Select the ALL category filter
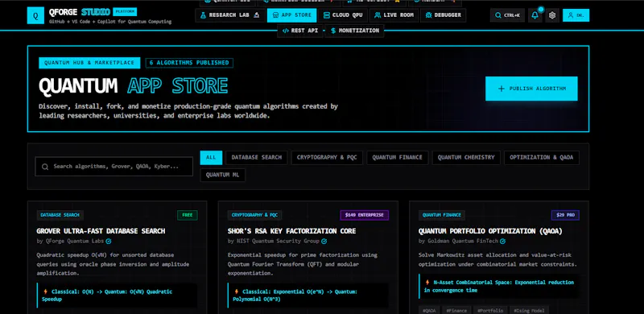The height and width of the screenshot is (314, 644). point(211,158)
